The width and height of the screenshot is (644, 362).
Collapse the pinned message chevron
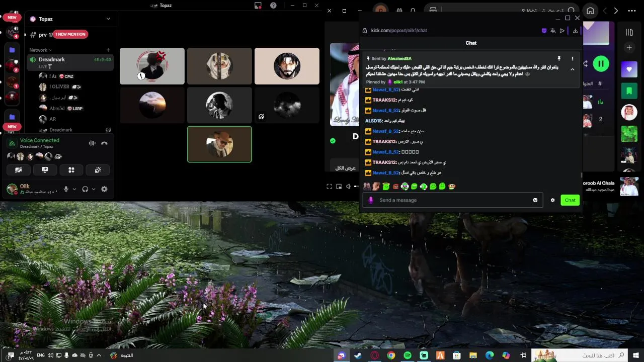573,69
